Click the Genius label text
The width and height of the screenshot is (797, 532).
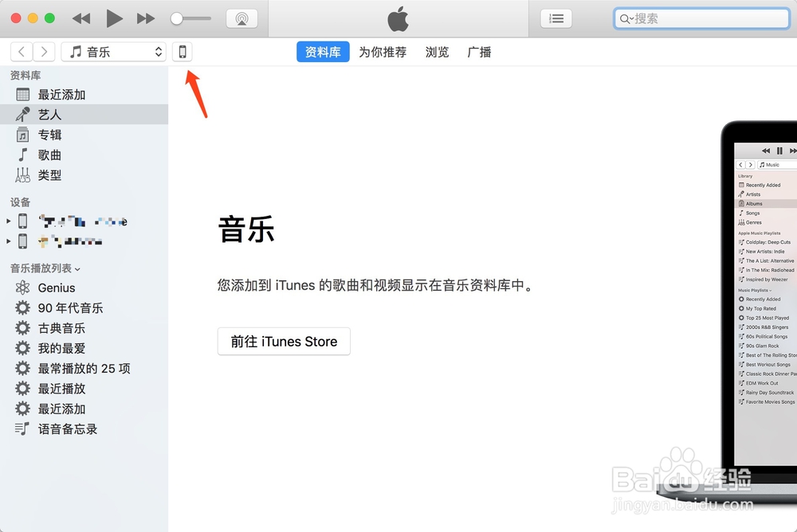pos(57,288)
